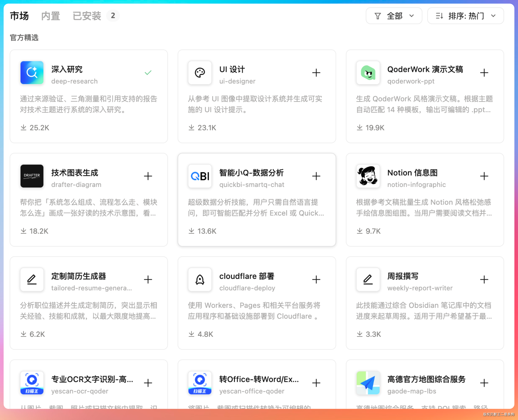Click the cloudflare 部署 title
The width and height of the screenshot is (518, 420).
pos(247,276)
